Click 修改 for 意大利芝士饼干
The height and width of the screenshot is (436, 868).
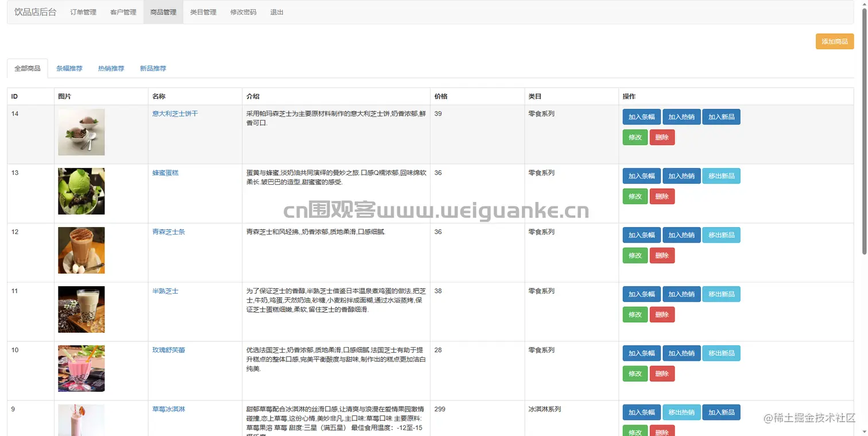click(635, 137)
